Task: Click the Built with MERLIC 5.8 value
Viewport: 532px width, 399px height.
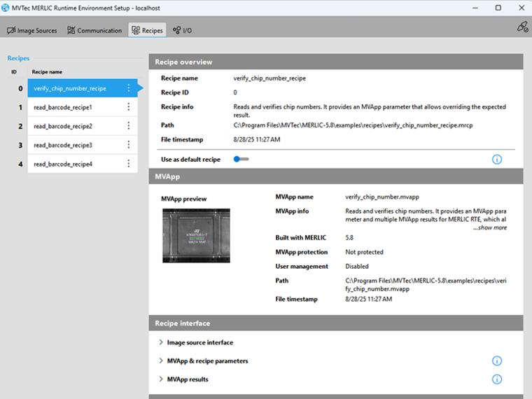Action: click(349, 238)
